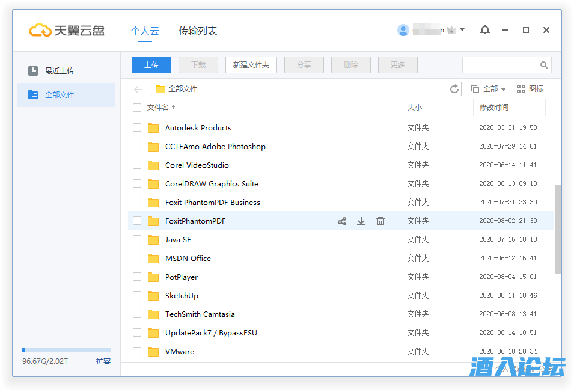Click the share icon on FoxitPhantomPDF row

(342, 221)
